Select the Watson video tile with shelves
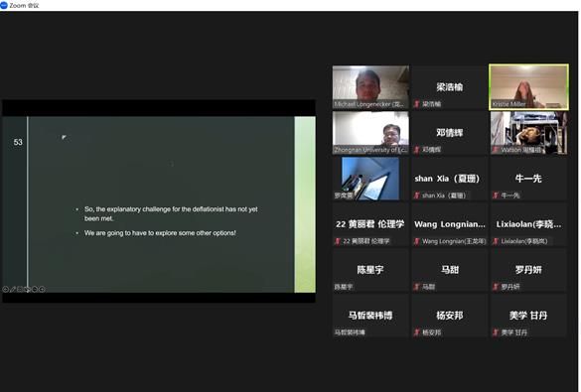Image resolution: width=581 pixels, height=392 pixels. pyautogui.click(x=528, y=133)
